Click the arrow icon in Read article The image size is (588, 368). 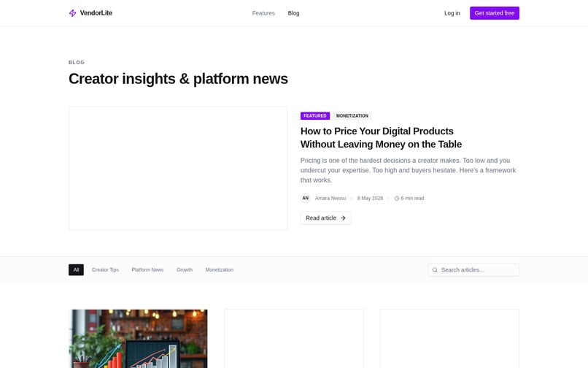click(343, 218)
